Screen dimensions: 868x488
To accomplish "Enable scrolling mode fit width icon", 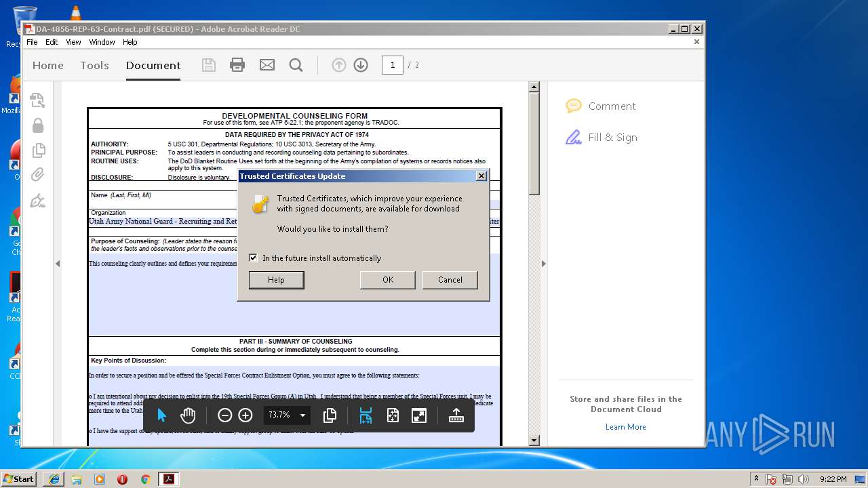I will [x=366, y=415].
